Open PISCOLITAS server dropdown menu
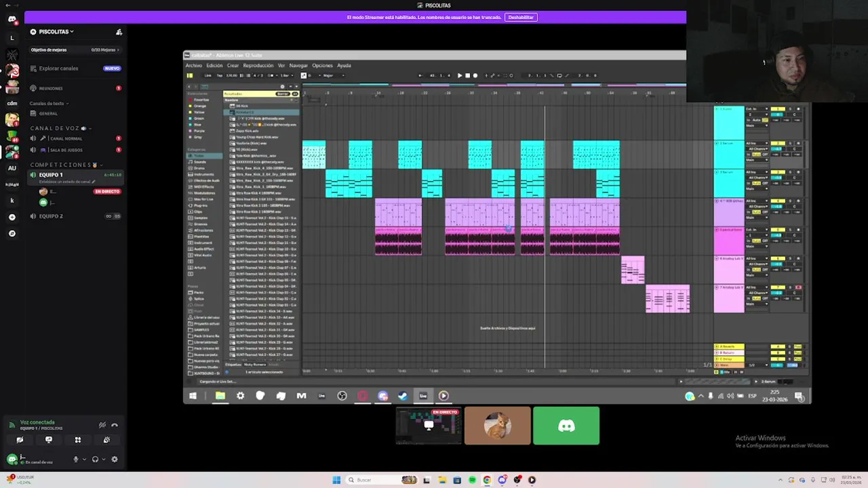 56,32
